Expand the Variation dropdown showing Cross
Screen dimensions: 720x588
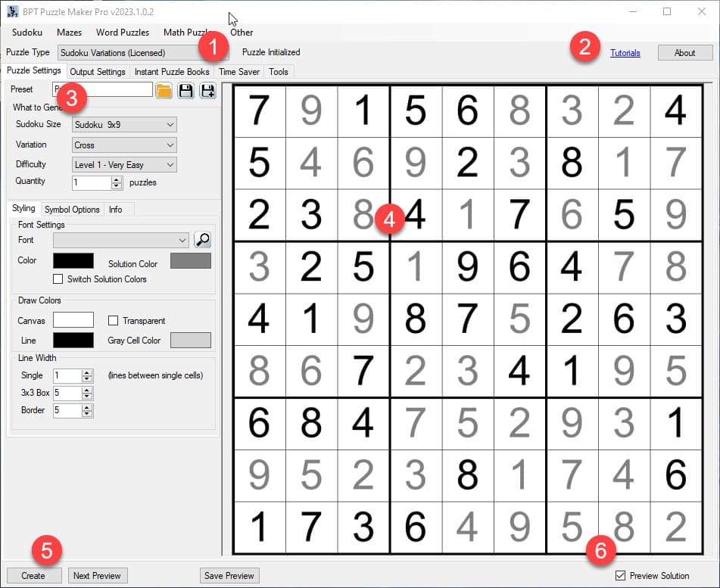coord(124,145)
